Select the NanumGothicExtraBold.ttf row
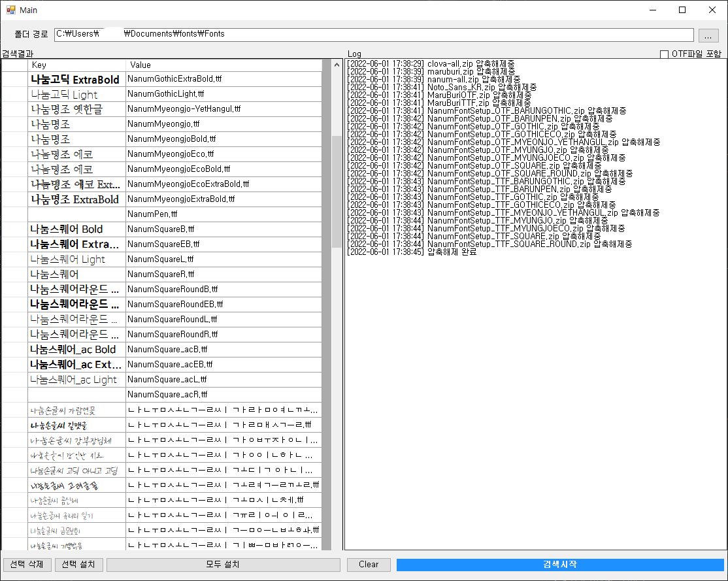 (161, 79)
